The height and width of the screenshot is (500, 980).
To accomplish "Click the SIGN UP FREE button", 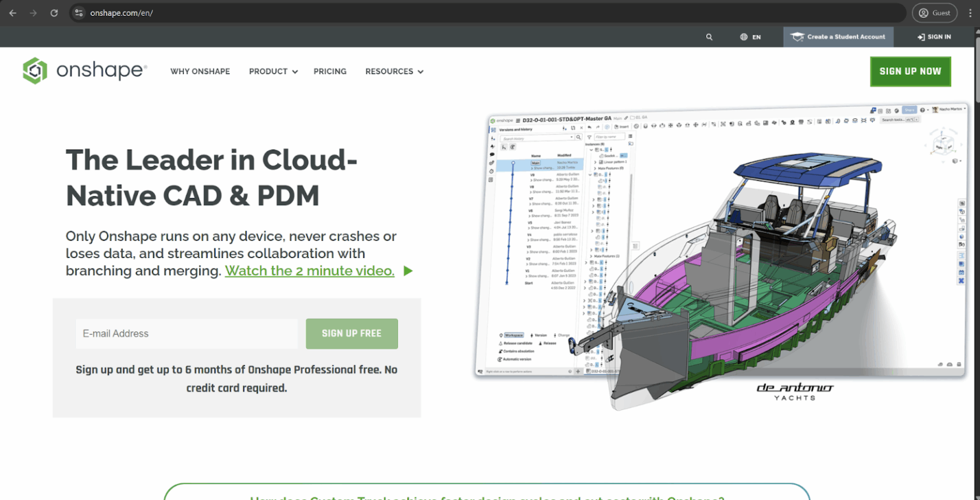I will click(352, 333).
